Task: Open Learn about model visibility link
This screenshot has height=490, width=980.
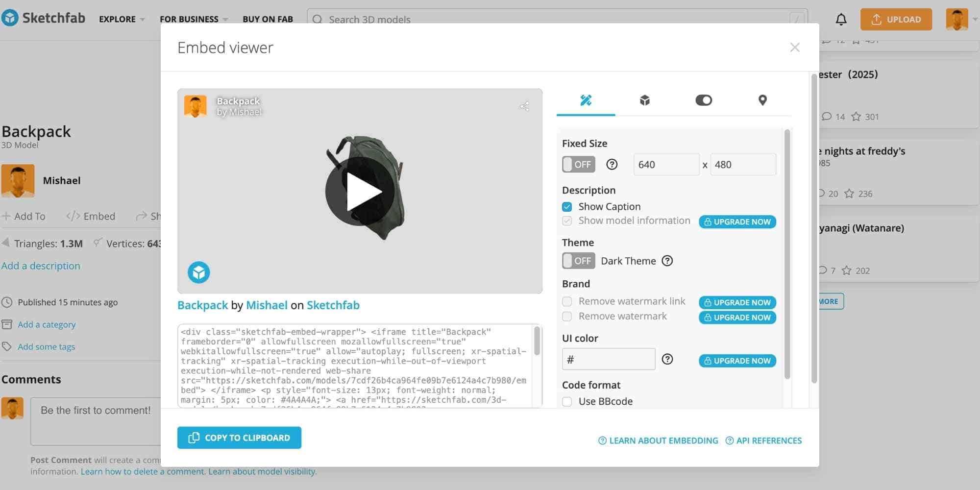Action: click(263, 471)
